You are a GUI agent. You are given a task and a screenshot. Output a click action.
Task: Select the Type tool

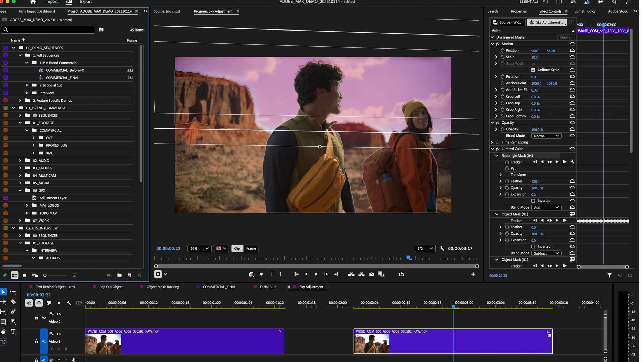click(13, 332)
